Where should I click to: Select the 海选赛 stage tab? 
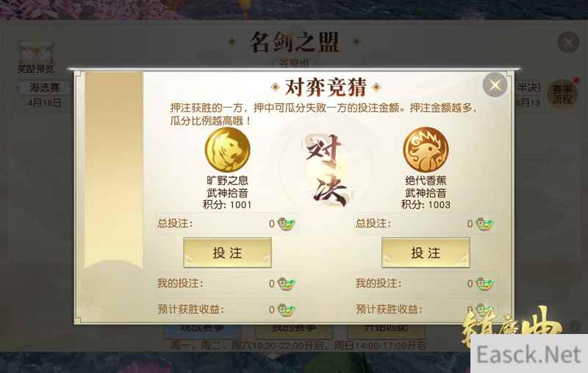tap(45, 88)
